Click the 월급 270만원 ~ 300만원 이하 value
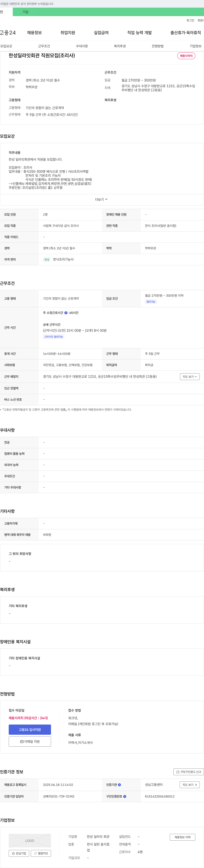Screen dimensions: 204x868 [164, 295]
